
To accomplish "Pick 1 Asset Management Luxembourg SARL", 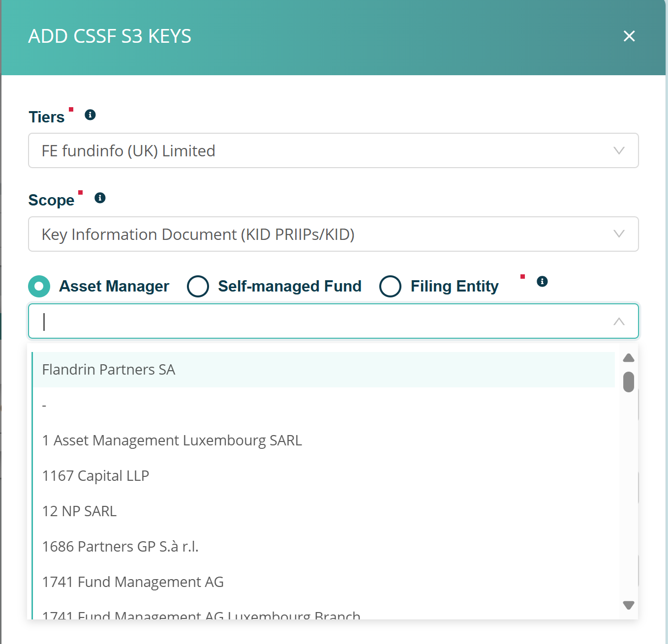I will click(x=324, y=440).
